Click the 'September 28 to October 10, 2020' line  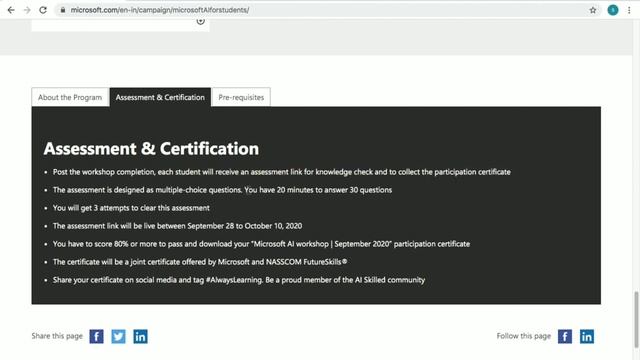click(x=178, y=226)
